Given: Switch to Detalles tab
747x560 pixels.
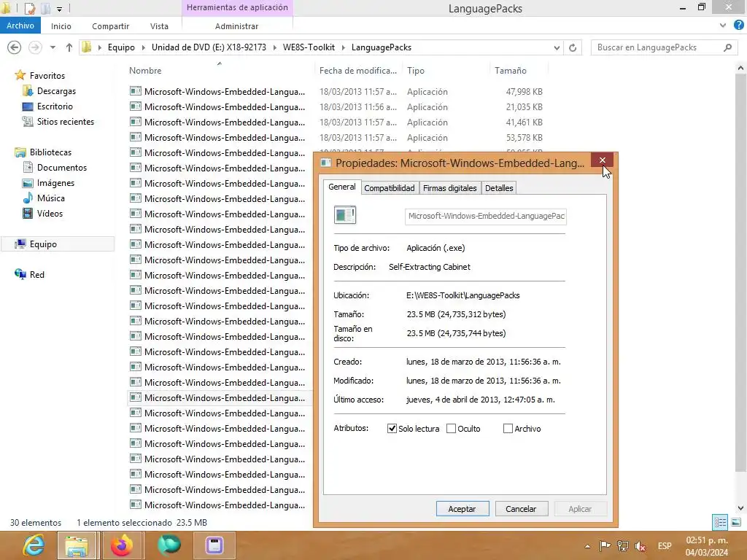Looking at the screenshot, I should [x=499, y=188].
